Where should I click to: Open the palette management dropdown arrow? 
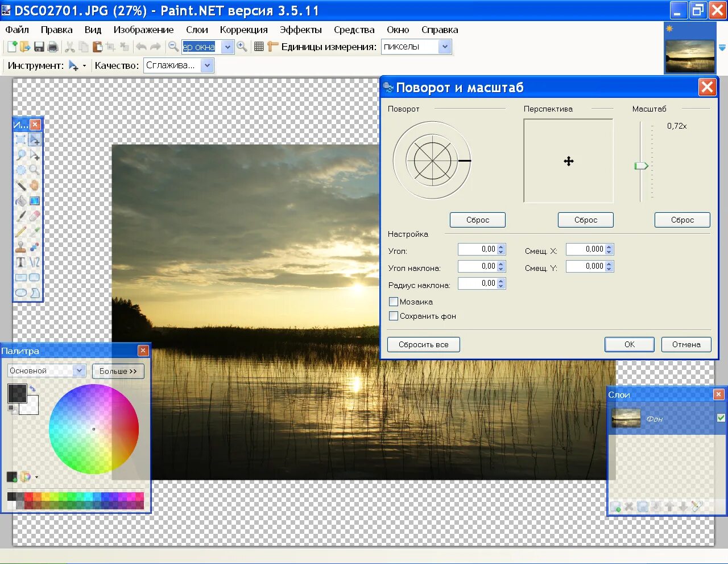(x=37, y=477)
